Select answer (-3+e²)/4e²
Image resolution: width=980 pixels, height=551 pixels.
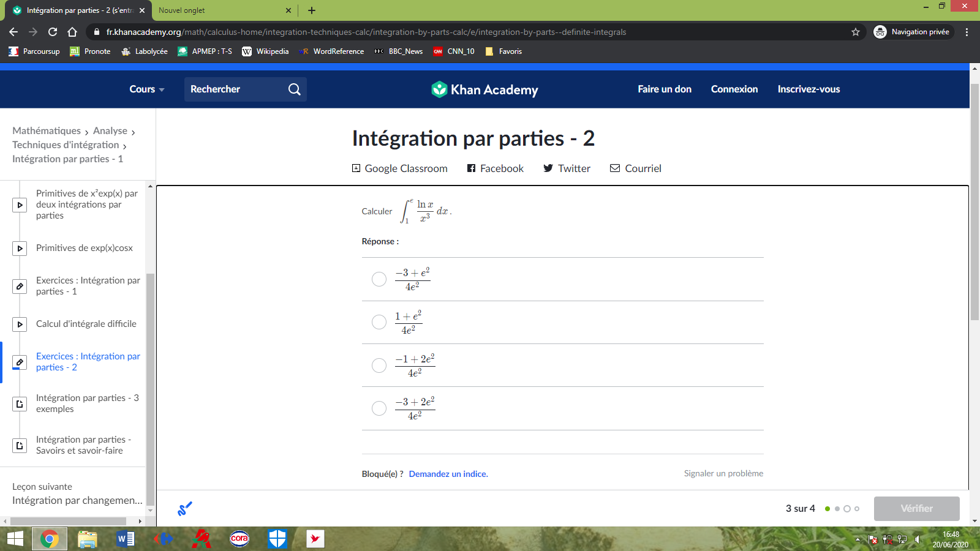pos(379,279)
